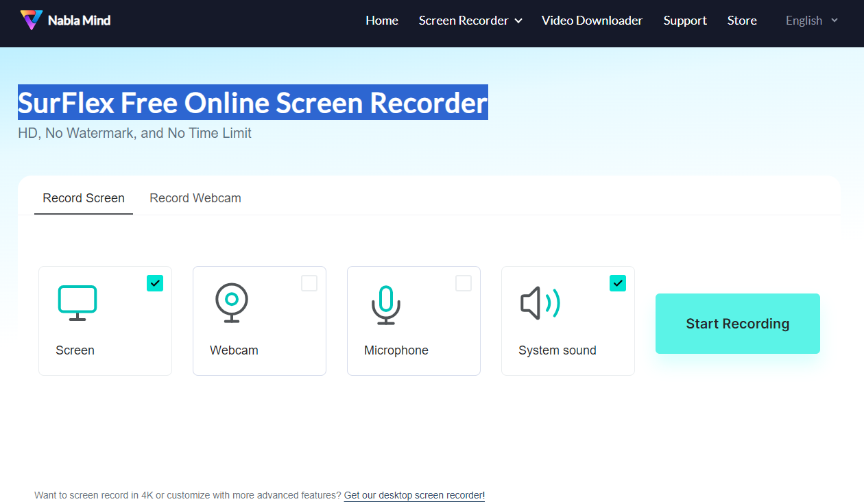
Task: Click the Nabla Mind brand name
Action: pos(79,21)
